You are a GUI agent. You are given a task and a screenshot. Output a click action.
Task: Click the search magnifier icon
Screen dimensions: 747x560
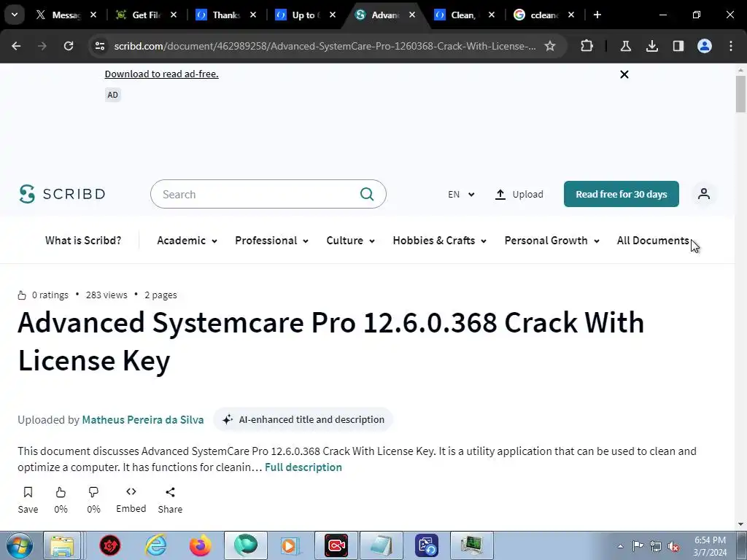click(x=366, y=194)
